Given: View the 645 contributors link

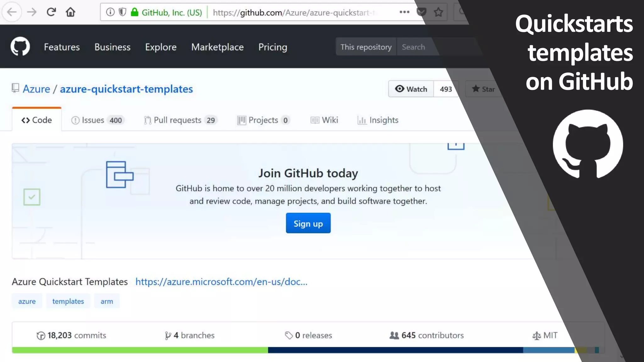Looking at the screenshot, I should click(427, 336).
